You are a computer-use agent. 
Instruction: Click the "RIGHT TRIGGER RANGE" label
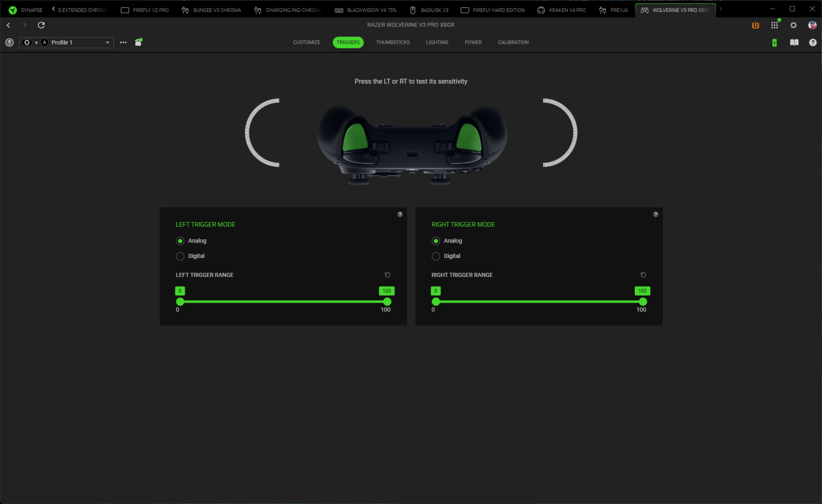(x=462, y=275)
